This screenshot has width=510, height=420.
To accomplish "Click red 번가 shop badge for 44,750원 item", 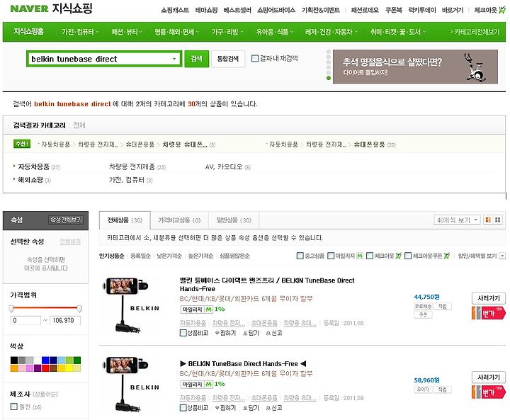I will point(489,313).
